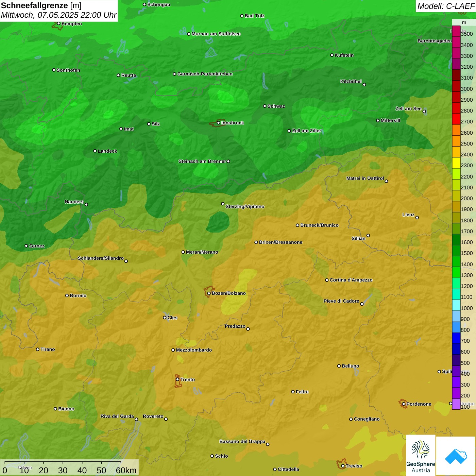Click the Bozen/Bolzano city marker dot
This screenshot has width=476, height=476.
click(x=209, y=293)
